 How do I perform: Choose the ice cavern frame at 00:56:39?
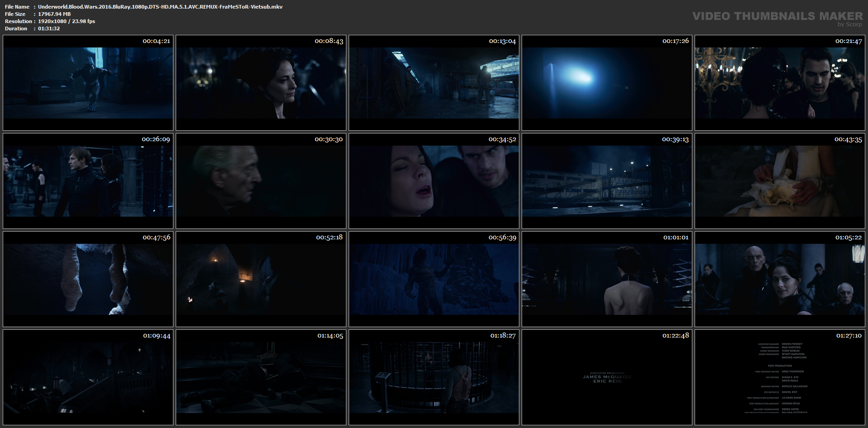pos(434,279)
